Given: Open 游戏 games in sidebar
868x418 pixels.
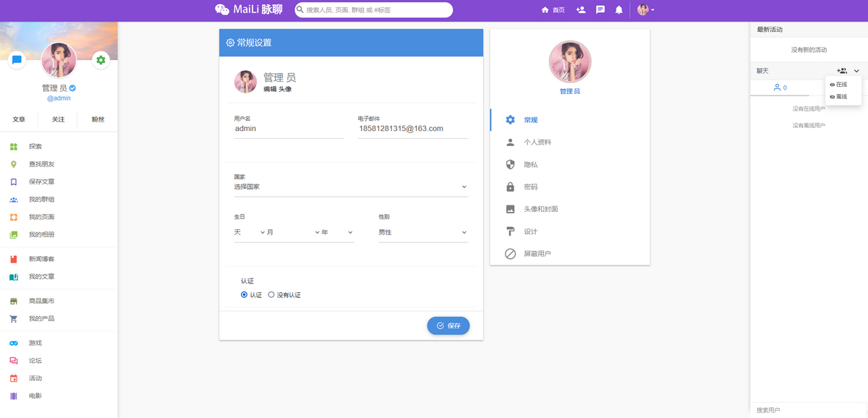Looking at the screenshot, I should click(x=59, y=343).
